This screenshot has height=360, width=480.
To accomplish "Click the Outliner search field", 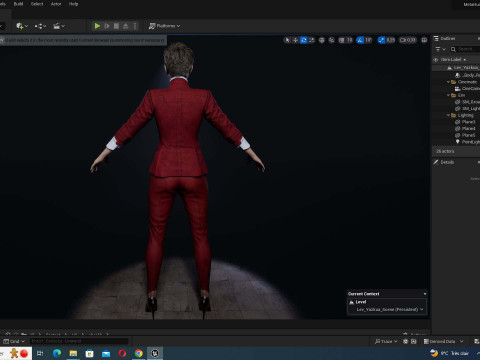I will (465, 49).
